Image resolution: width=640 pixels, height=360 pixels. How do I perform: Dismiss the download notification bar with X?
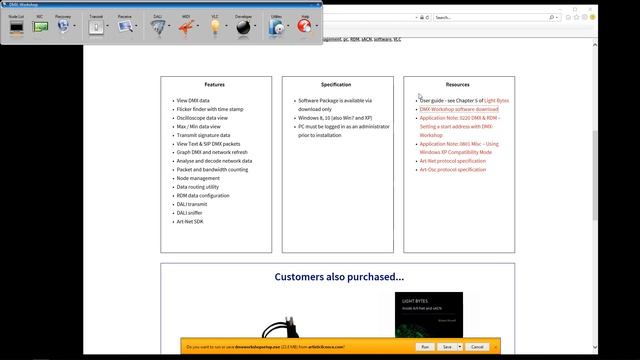[495, 347]
